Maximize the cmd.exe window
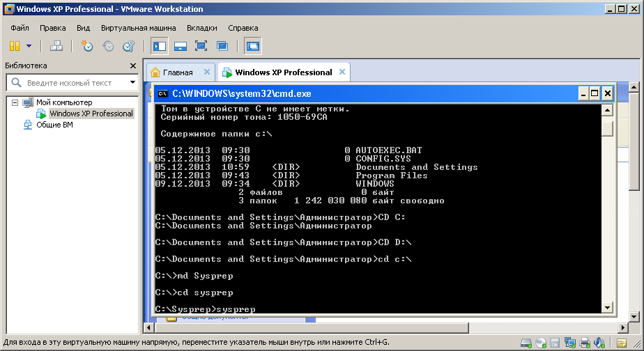Image resolution: width=644 pixels, height=351 pixels. coord(595,93)
